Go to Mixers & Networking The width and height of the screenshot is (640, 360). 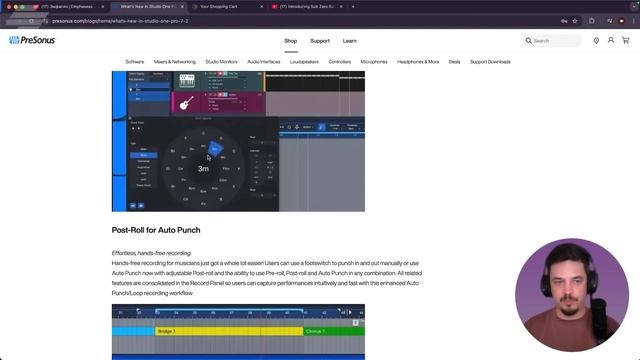[x=175, y=62]
